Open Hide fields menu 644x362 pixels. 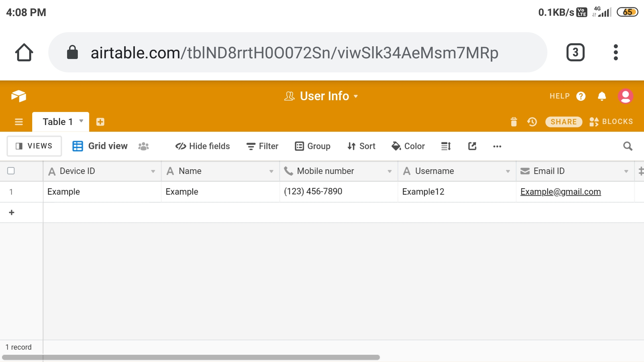203,146
